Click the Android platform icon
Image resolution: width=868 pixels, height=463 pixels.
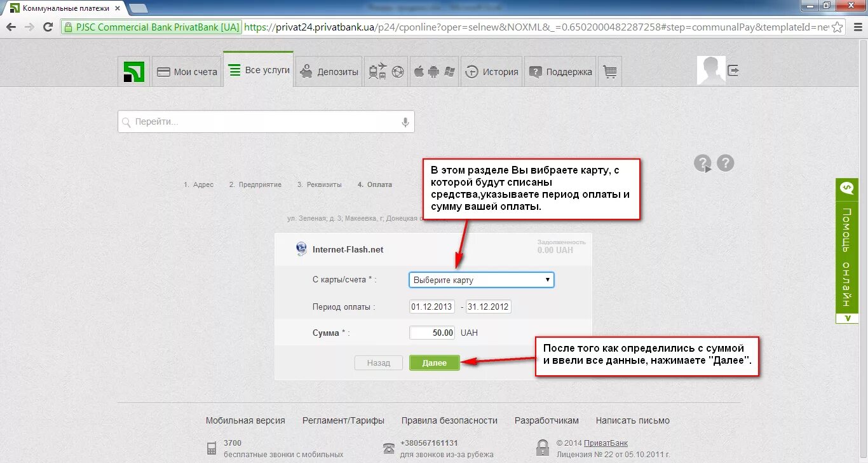pos(434,71)
